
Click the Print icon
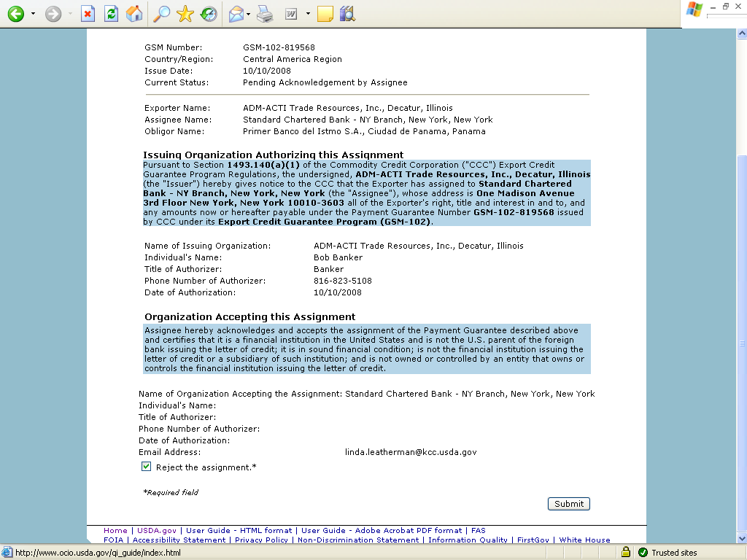point(265,15)
